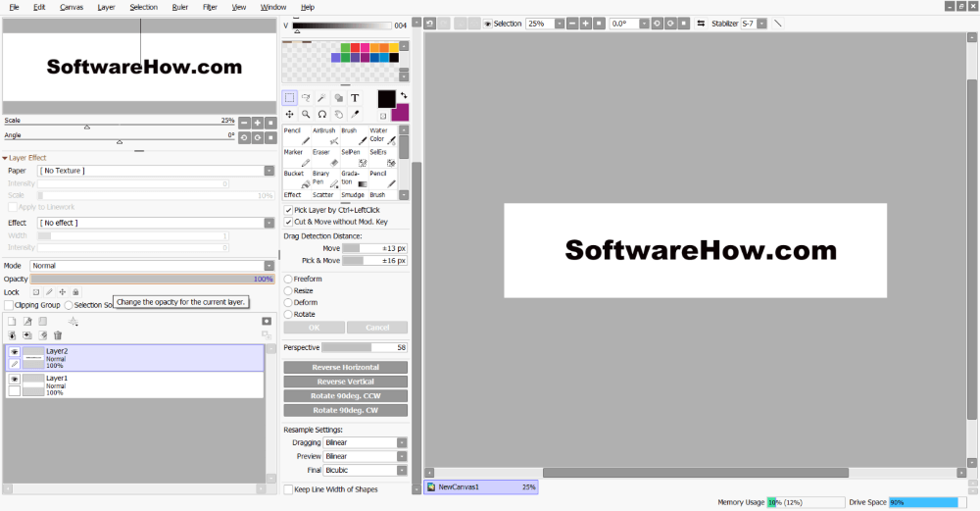Click the Rotate 90deg. CW button
Screen dimensions: 980x511
pos(346,410)
